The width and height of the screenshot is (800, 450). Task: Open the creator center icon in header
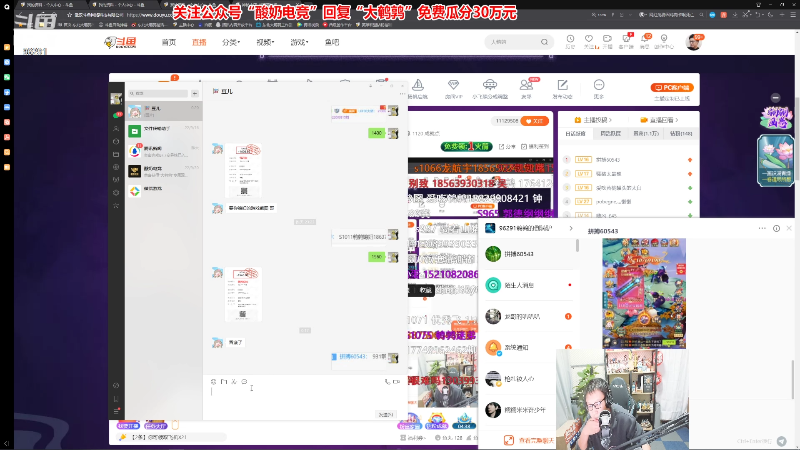tap(664, 41)
